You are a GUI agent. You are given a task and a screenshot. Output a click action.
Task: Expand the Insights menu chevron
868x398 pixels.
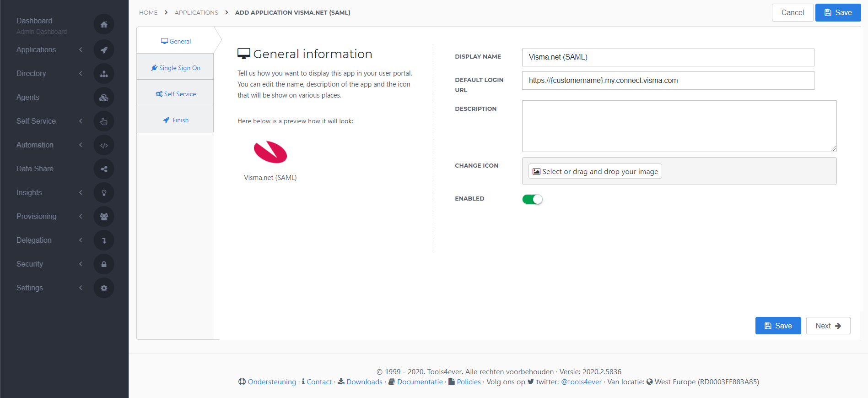click(81, 192)
